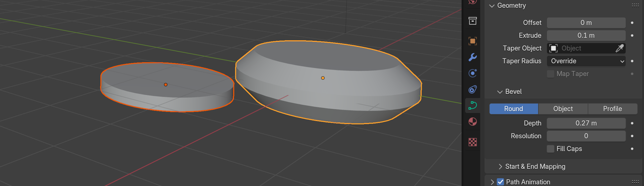Open the Taper Radius Override dropdown
Image resolution: width=644 pixels, height=186 pixels.
pyautogui.click(x=586, y=61)
